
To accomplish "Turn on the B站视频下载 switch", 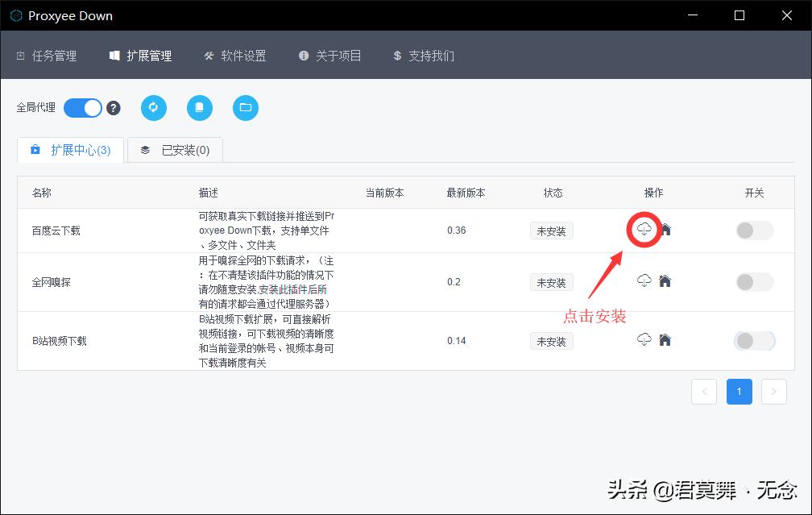I will 754,341.
